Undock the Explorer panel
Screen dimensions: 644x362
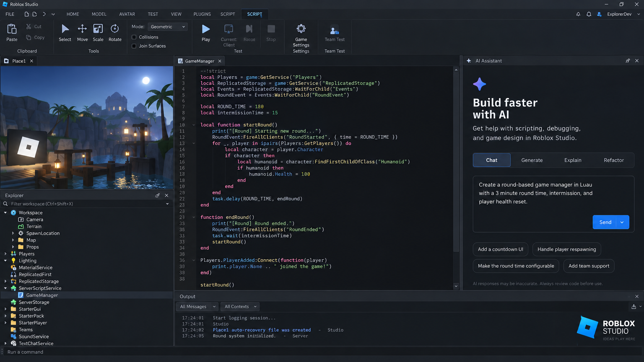158,195
